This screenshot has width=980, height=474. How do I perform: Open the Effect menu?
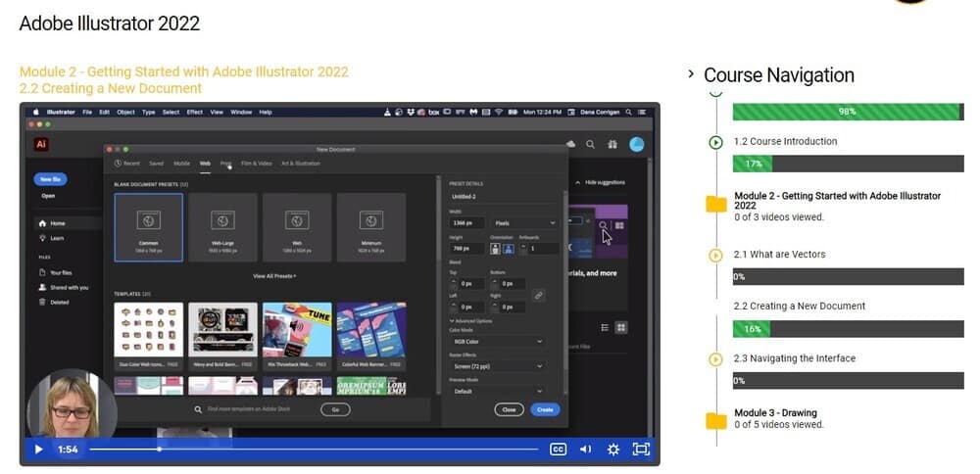pos(194,113)
